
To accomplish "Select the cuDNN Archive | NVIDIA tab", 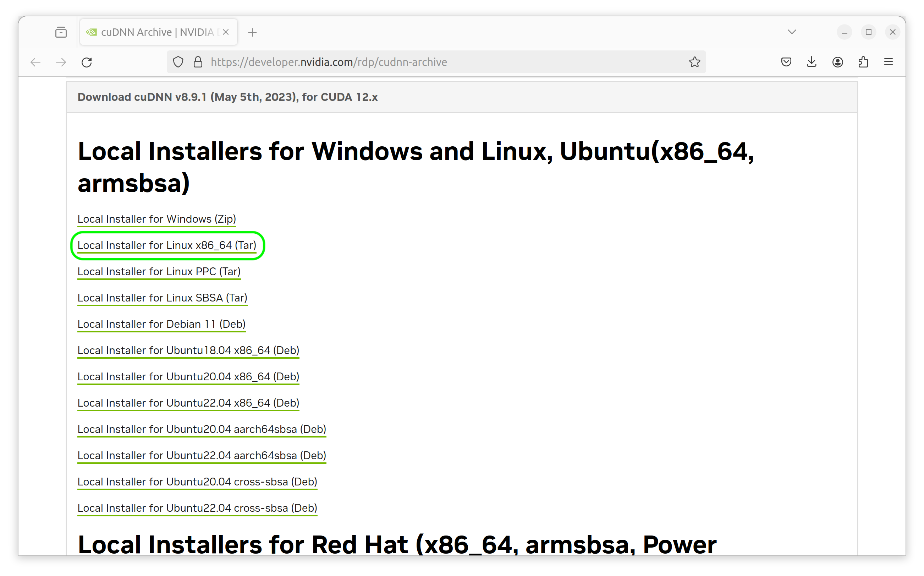I will [158, 32].
